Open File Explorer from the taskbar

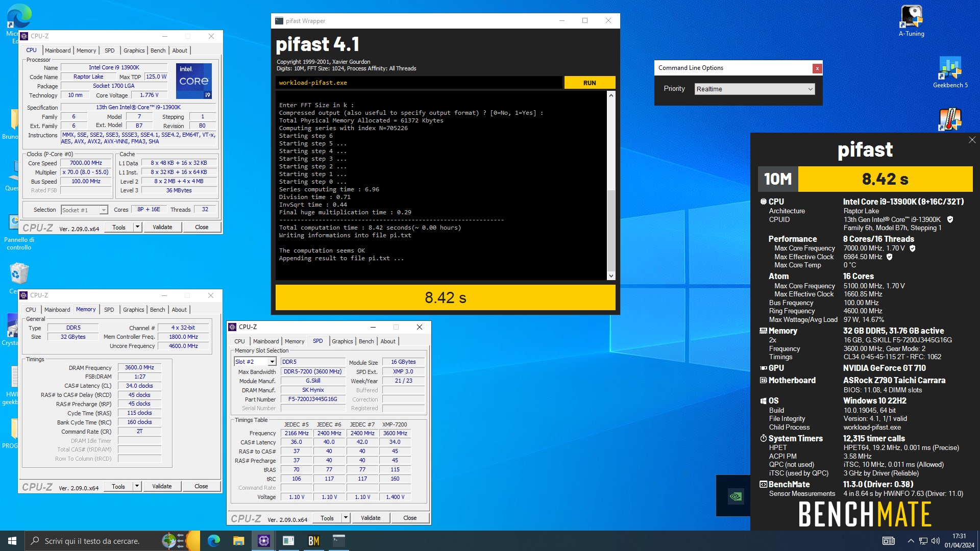click(x=238, y=541)
